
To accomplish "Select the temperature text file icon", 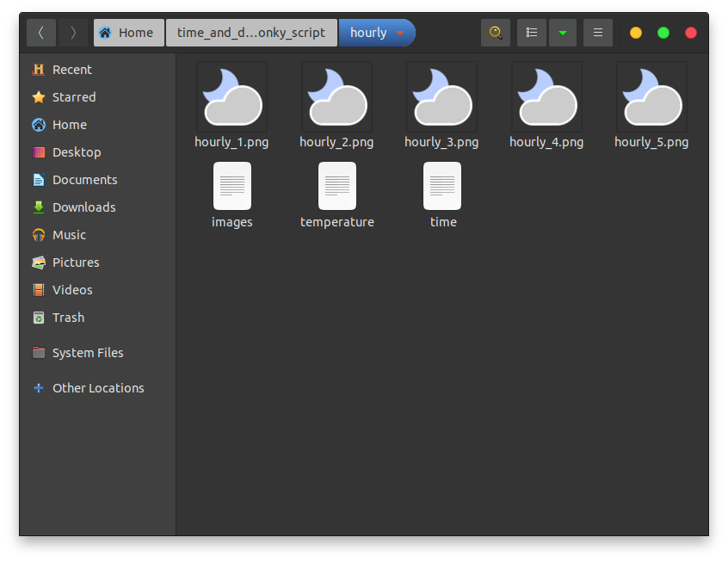I will coord(337,186).
